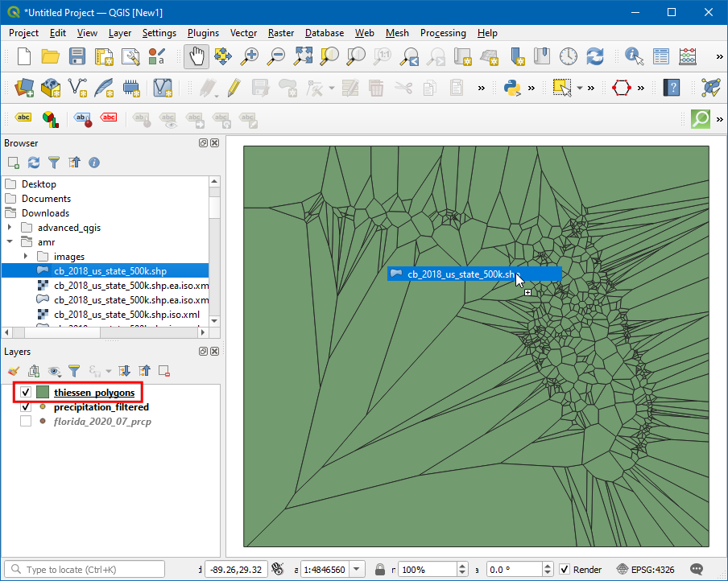
Task: Open the map scale dropdown
Action: pos(358,570)
